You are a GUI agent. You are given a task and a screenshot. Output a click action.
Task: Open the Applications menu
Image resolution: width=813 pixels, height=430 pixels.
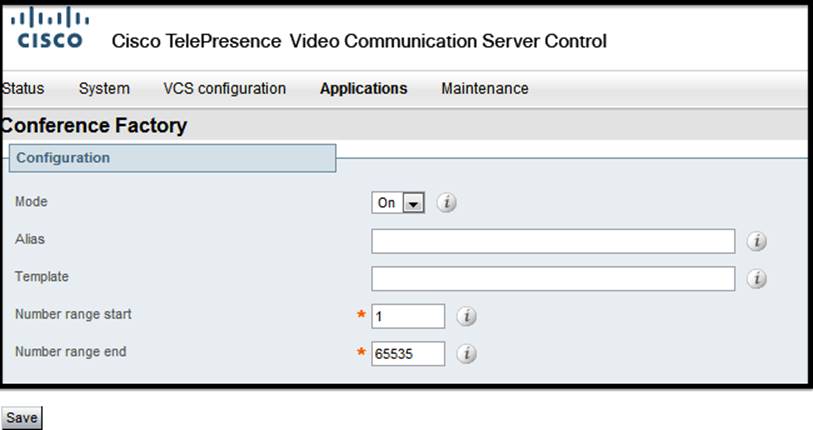point(363,89)
